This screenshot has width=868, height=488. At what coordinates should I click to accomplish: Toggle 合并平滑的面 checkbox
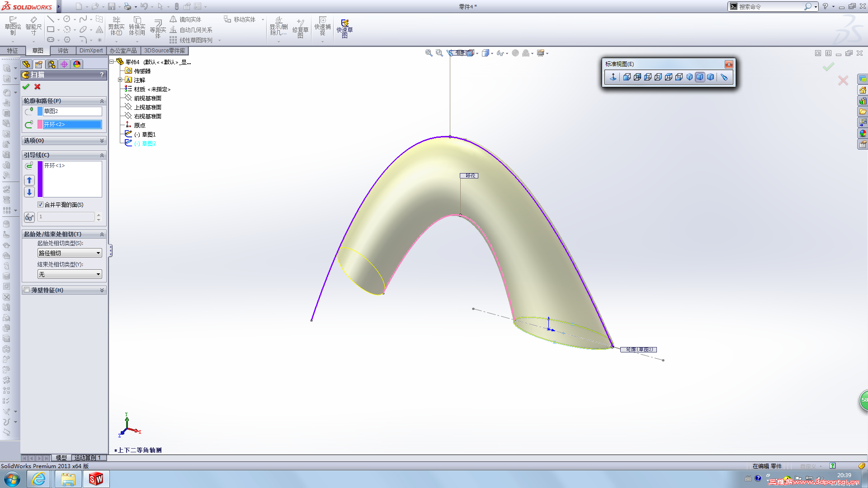tap(41, 205)
